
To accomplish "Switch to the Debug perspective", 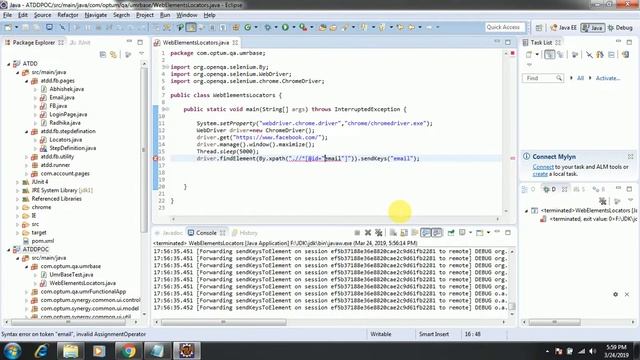I will (x=620, y=28).
